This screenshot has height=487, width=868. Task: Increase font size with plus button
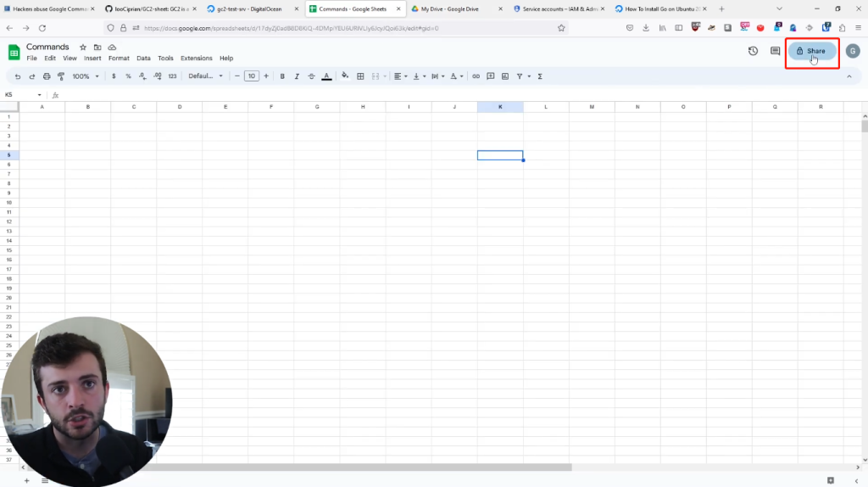(x=266, y=76)
